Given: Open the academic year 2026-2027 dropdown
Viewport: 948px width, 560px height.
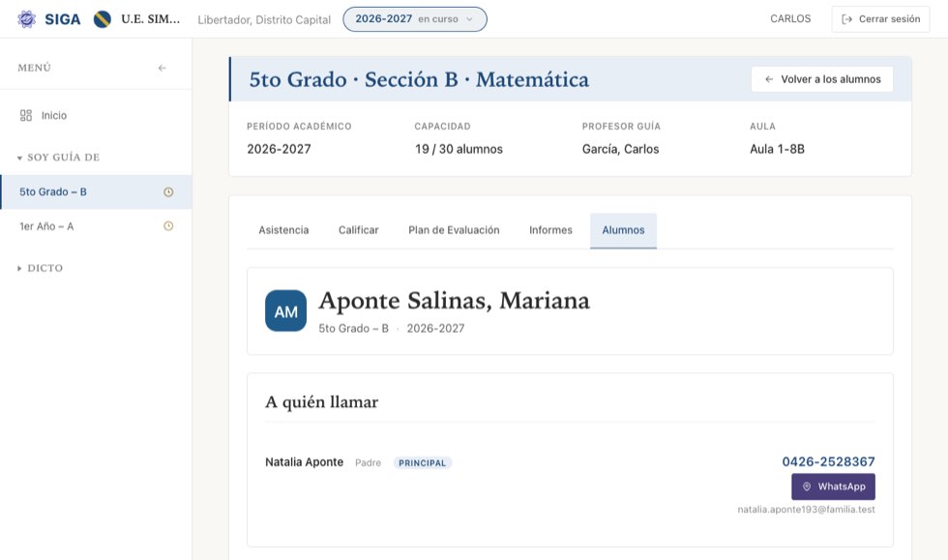Looking at the screenshot, I should point(415,19).
